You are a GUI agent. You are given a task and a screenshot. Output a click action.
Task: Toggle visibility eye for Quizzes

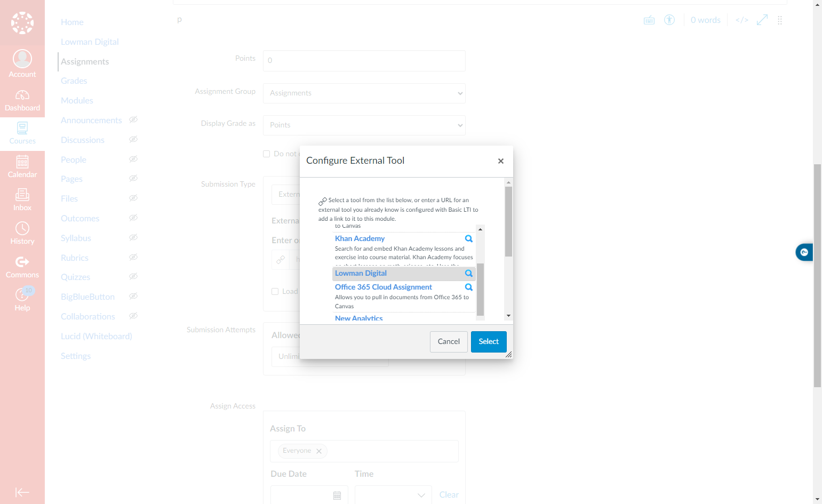[x=133, y=277]
